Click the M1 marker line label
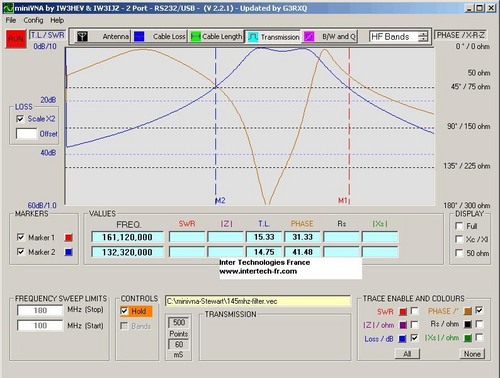The image size is (500, 378). coord(343,200)
